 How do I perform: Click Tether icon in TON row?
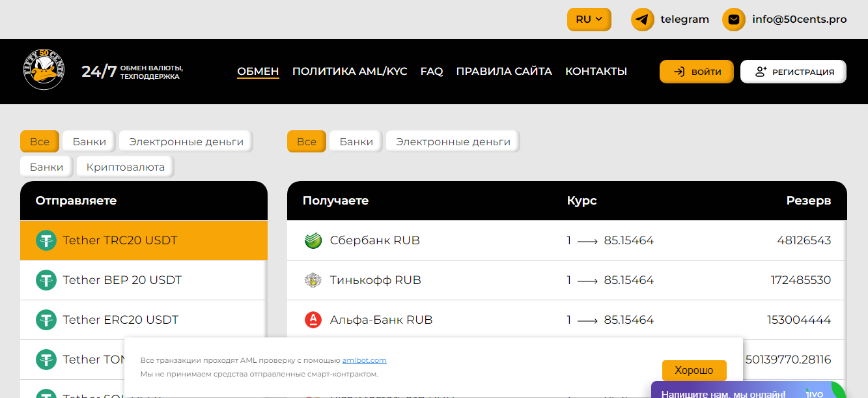point(46,360)
